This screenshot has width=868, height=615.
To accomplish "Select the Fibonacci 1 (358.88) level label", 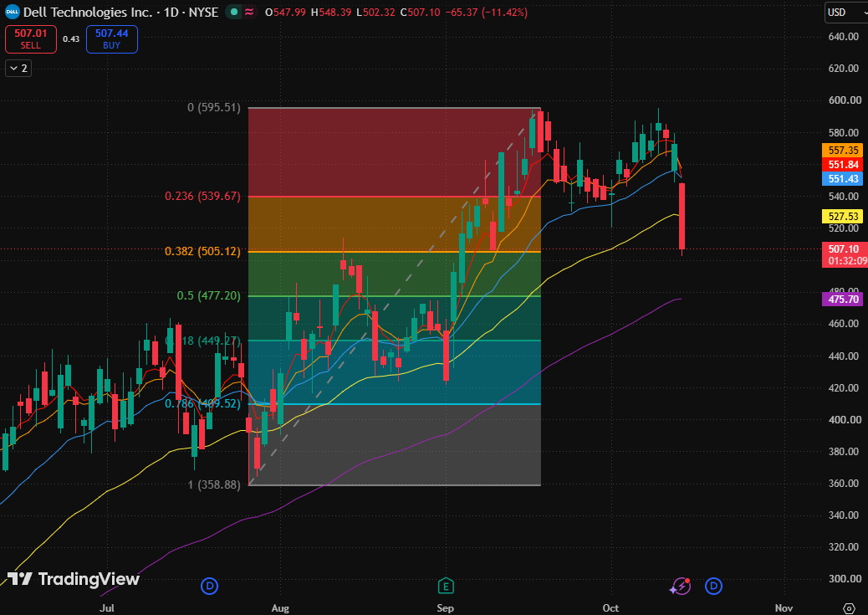I will [x=214, y=484].
